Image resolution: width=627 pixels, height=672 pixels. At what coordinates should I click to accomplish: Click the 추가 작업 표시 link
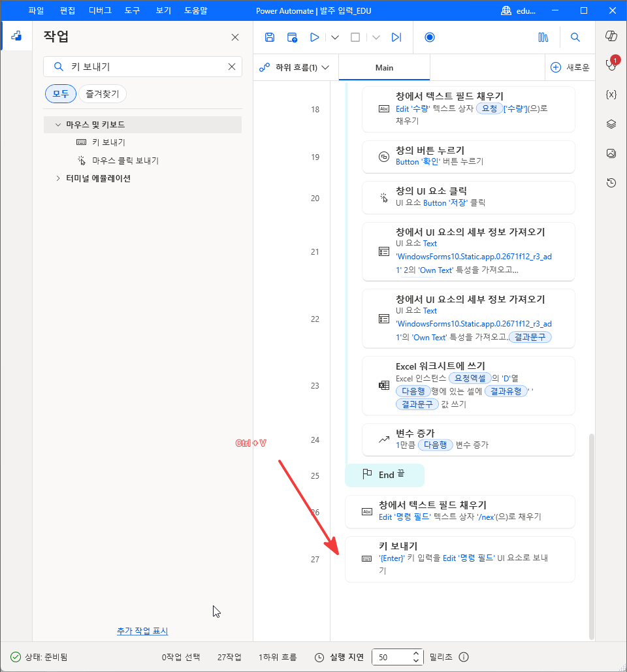(142, 631)
